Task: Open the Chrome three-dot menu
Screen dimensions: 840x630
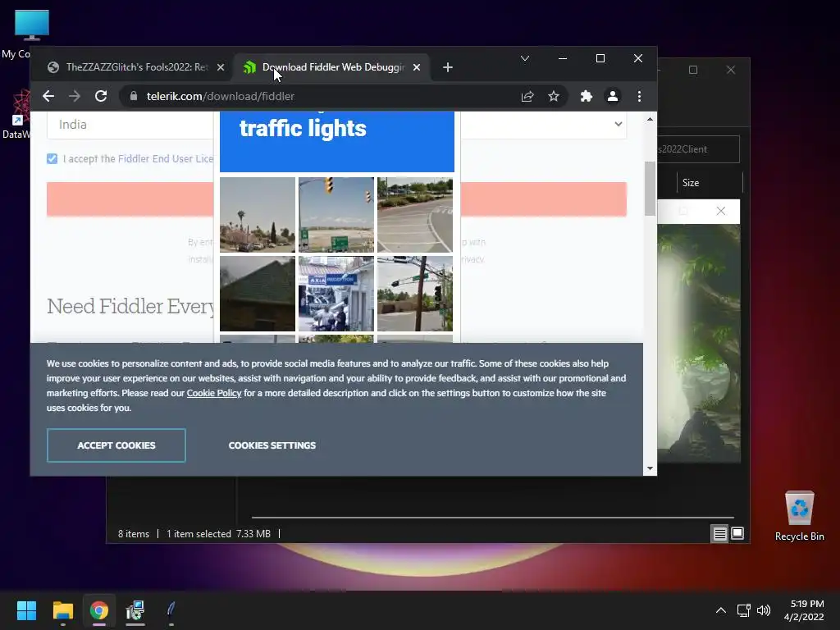Action: pos(639,97)
